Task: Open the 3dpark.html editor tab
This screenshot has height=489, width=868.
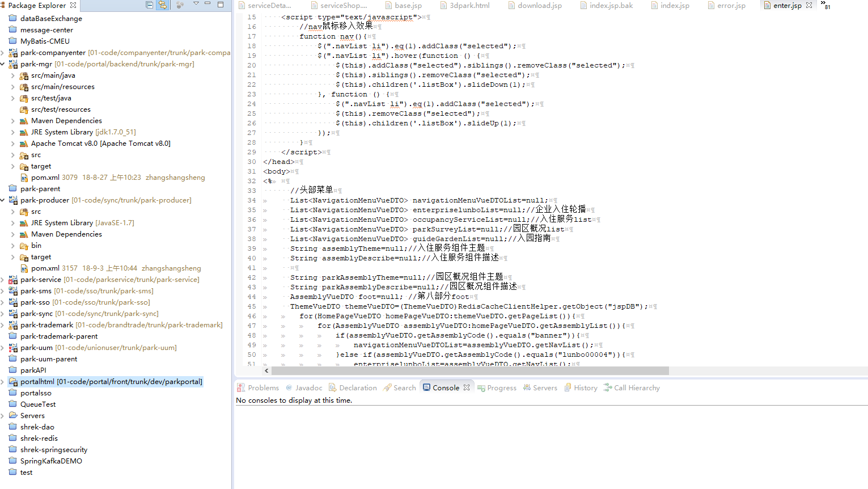Action: click(x=465, y=6)
